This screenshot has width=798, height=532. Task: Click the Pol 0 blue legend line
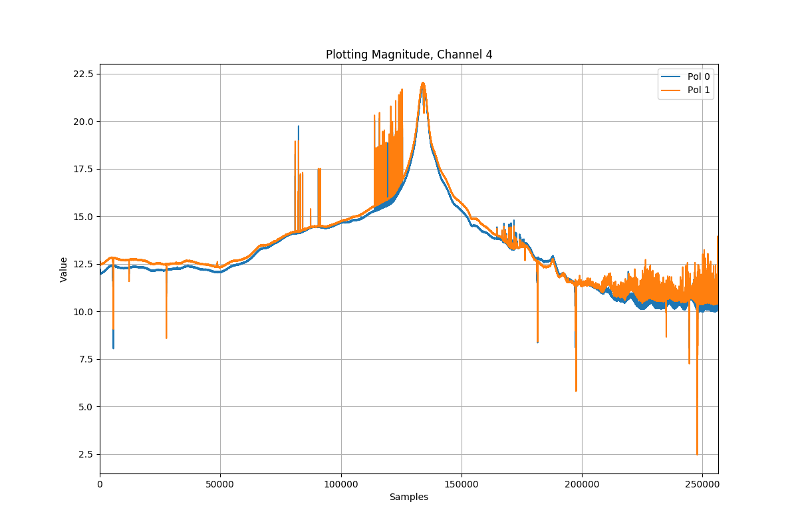pos(672,76)
